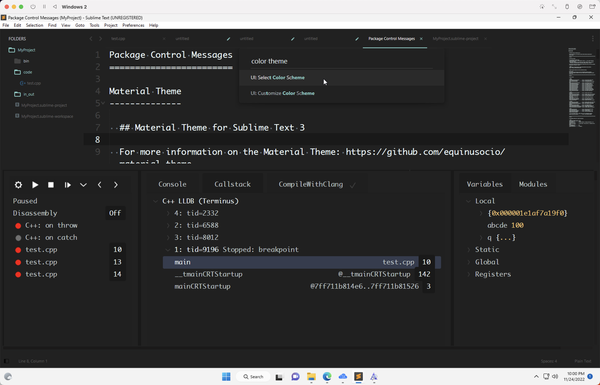Select the main stack frame
The height and width of the screenshot is (385, 600).
pyautogui.click(x=302, y=262)
